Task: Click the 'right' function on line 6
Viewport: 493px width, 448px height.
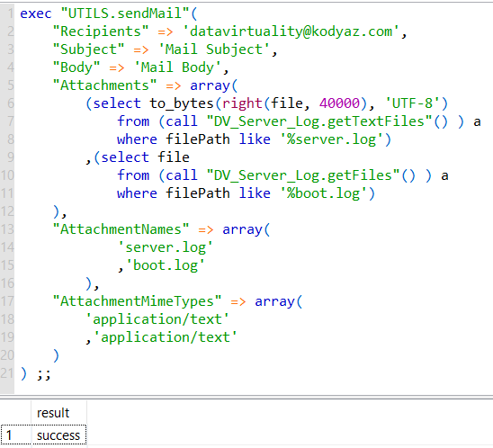Action: [x=242, y=103]
